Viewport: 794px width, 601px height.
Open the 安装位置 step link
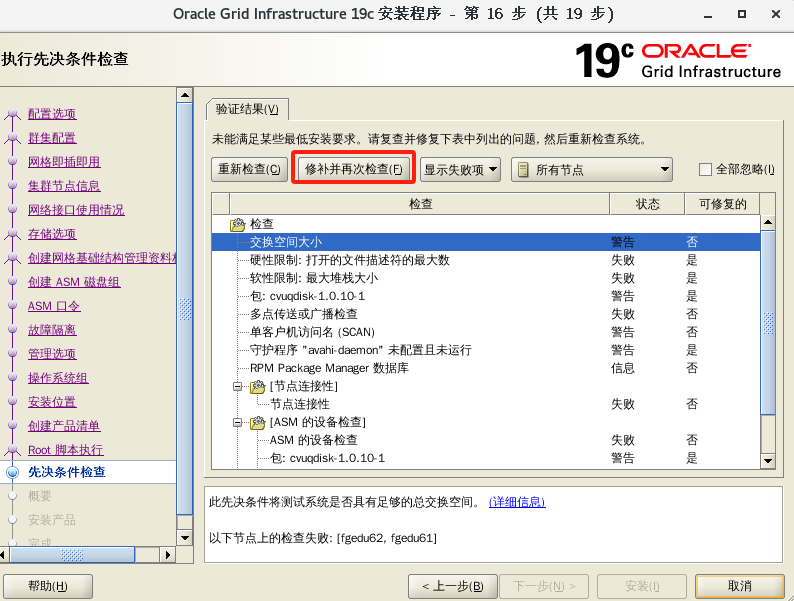pyautogui.click(x=52, y=403)
